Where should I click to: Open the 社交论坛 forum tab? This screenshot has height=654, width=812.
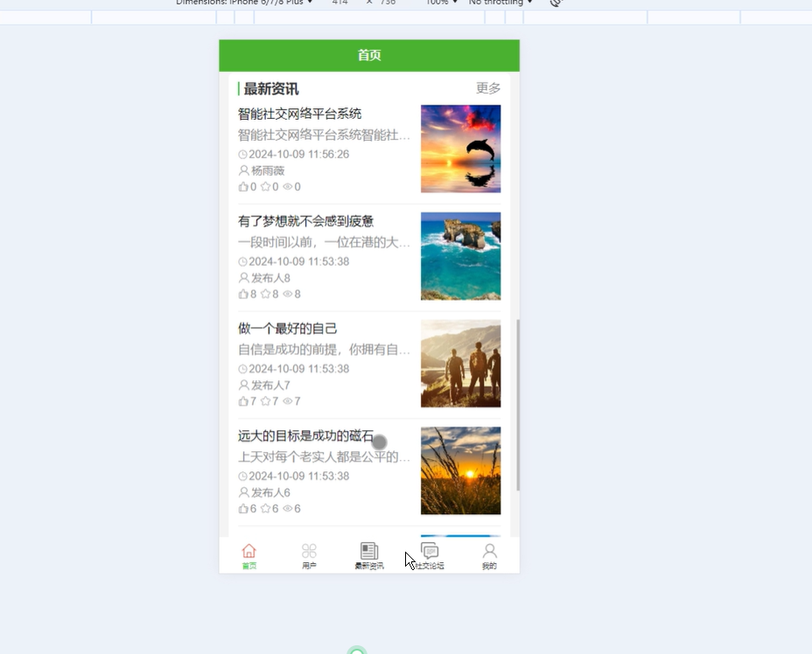coord(430,556)
